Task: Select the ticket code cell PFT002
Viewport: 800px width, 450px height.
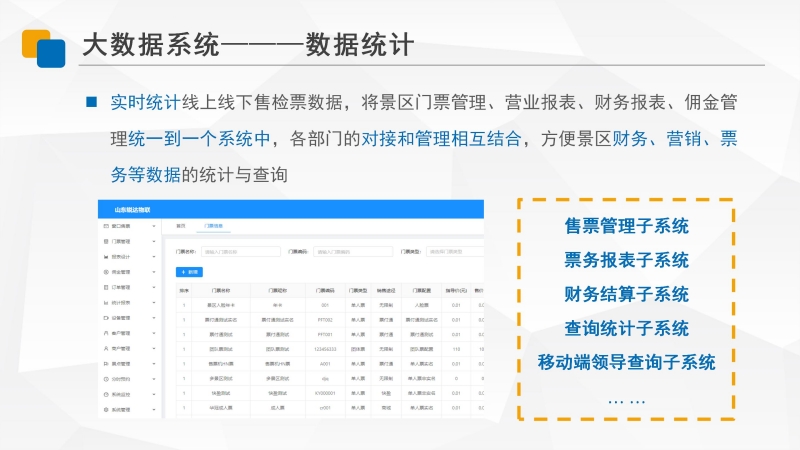Action: pyautogui.click(x=325, y=320)
